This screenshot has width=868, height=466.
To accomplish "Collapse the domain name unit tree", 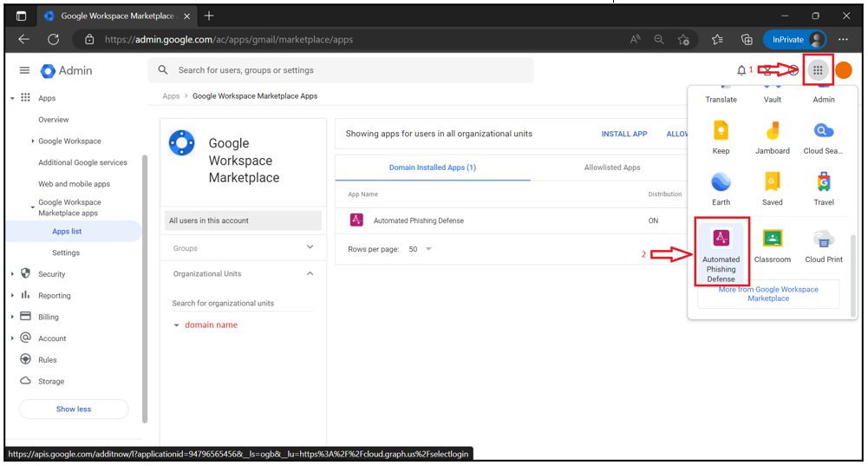I will point(177,325).
